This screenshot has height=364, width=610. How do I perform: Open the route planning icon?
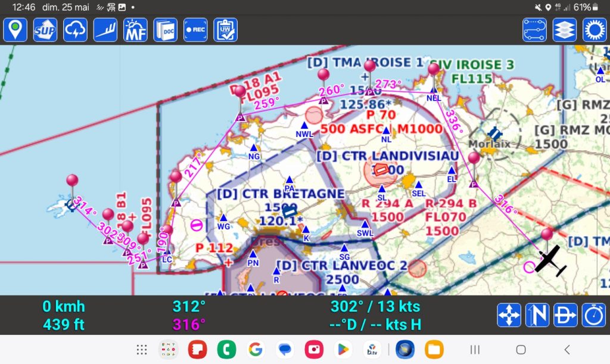click(534, 30)
